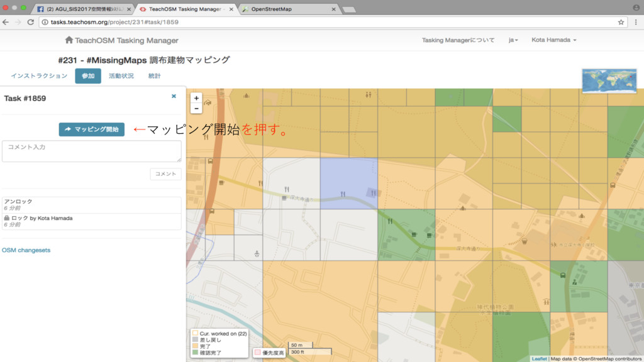Click the TeachOSM home icon
Screen dimensions: 644x362
[69, 40]
